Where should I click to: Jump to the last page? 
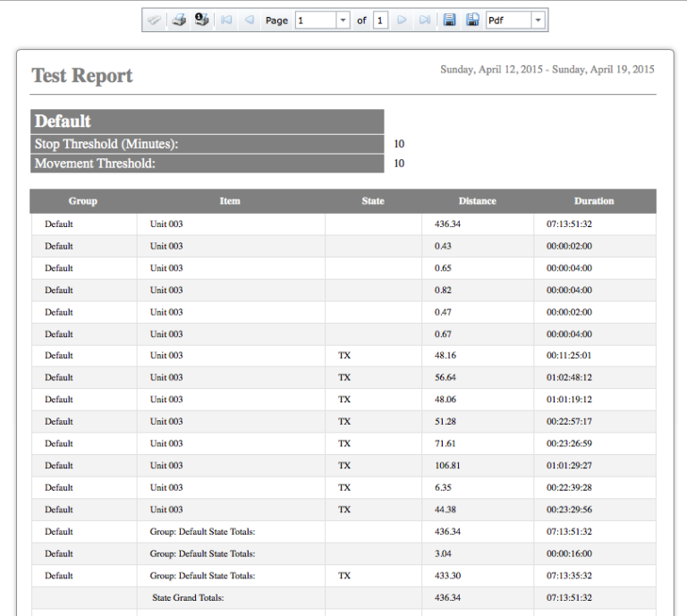coord(425,21)
